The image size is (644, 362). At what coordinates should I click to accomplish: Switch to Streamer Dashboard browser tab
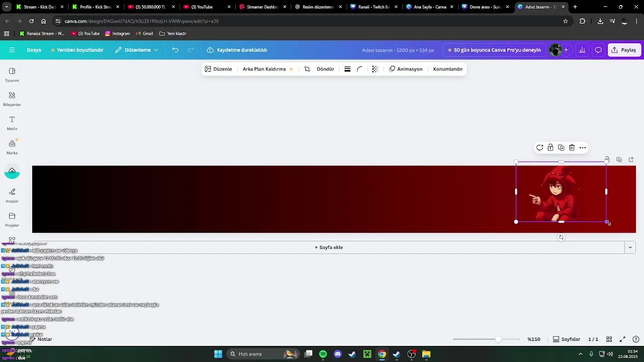(261, 7)
